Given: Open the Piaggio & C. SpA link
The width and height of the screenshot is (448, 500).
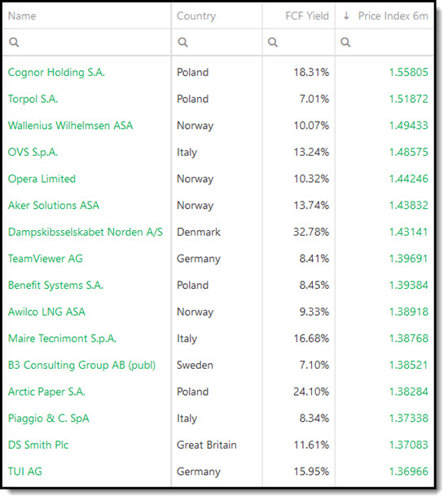Looking at the screenshot, I should coord(49,418).
